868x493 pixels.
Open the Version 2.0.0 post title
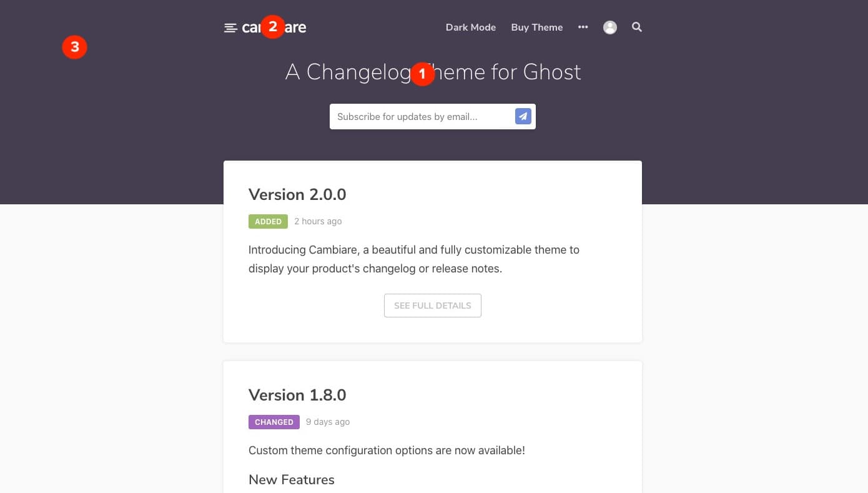[297, 194]
